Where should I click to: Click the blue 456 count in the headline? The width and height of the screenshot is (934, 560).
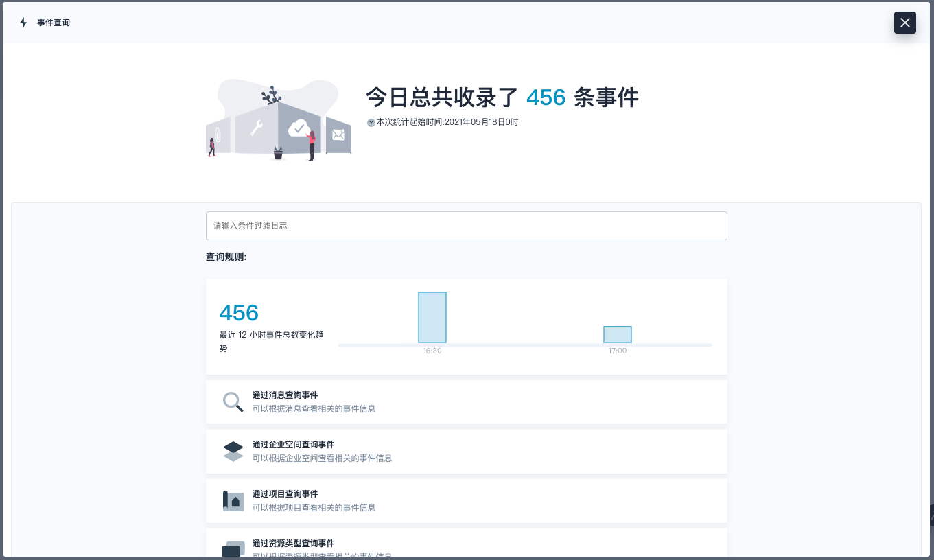coord(546,98)
